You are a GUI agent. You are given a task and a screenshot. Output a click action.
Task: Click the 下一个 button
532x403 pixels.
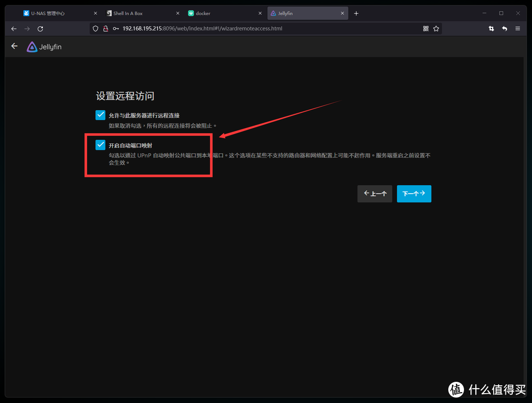[x=414, y=194]
